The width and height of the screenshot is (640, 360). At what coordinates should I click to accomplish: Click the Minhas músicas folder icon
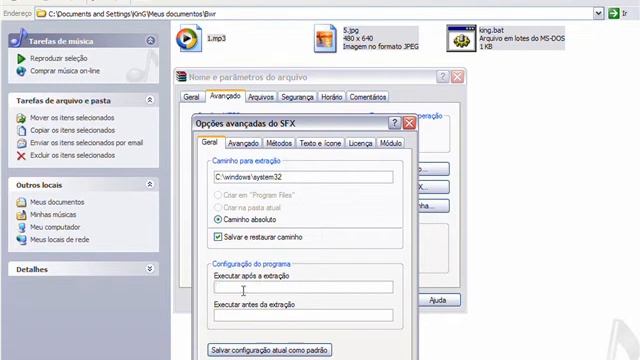(x=21, y=215)
